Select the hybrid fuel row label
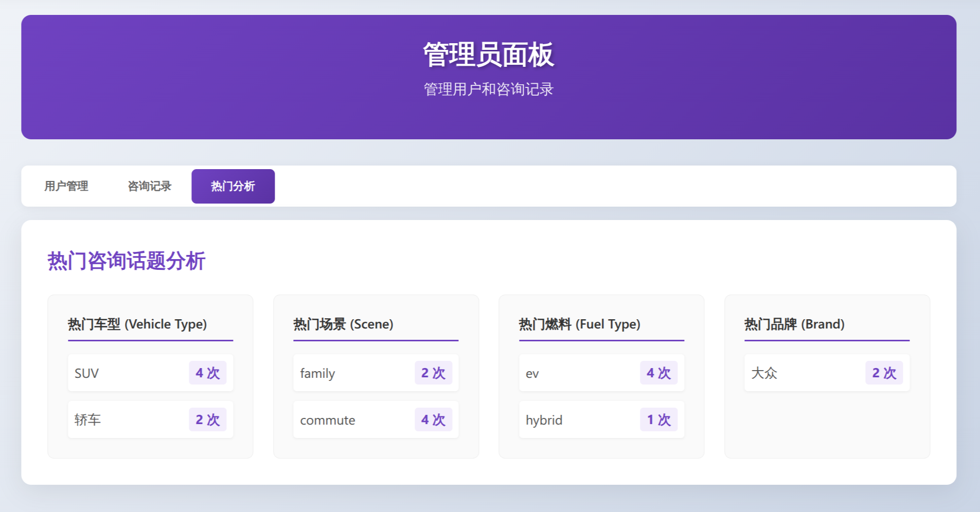 544,420
